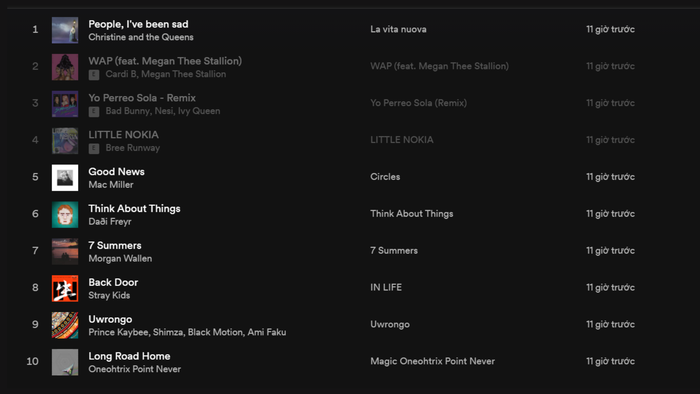
Task: Click the Back Door orange cover art
Action: click(x=65, y=288)
